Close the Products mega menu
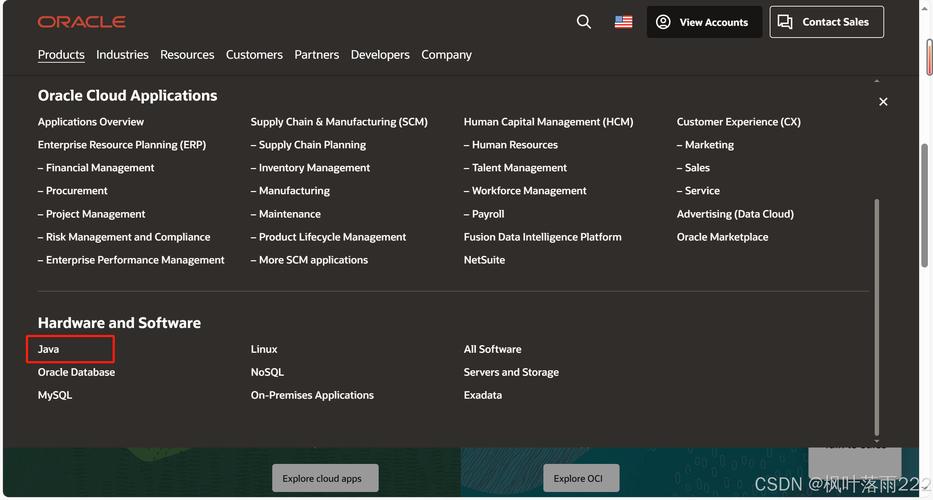 click(883, 102)
